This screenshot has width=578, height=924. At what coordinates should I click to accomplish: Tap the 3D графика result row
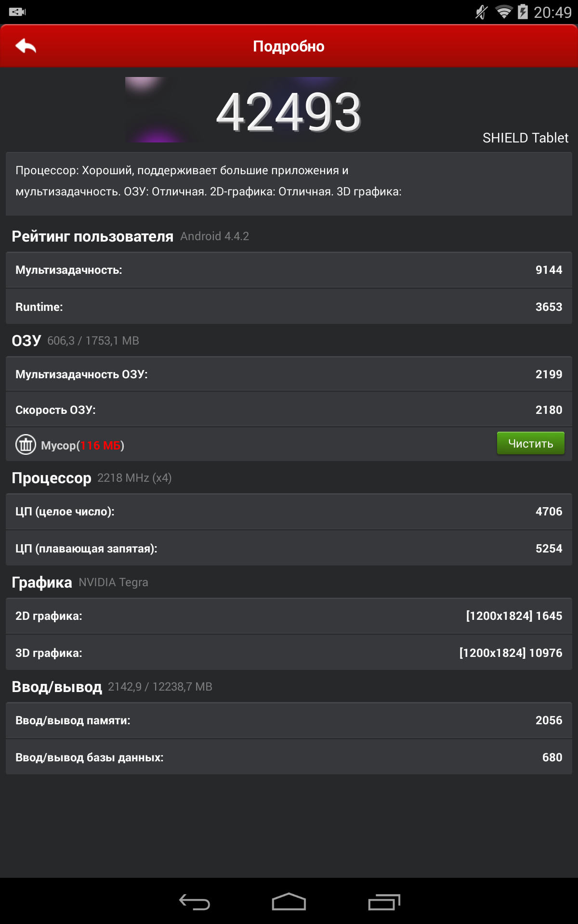click(289, 653)
